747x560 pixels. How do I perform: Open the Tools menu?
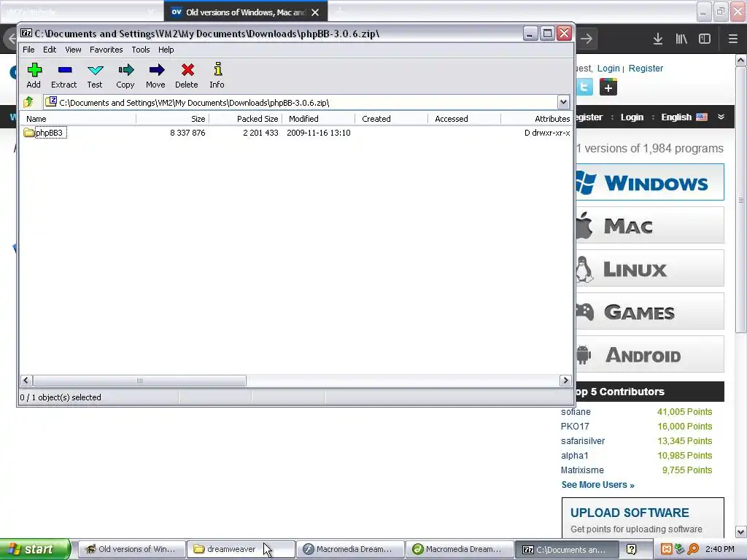pos(141,50)
